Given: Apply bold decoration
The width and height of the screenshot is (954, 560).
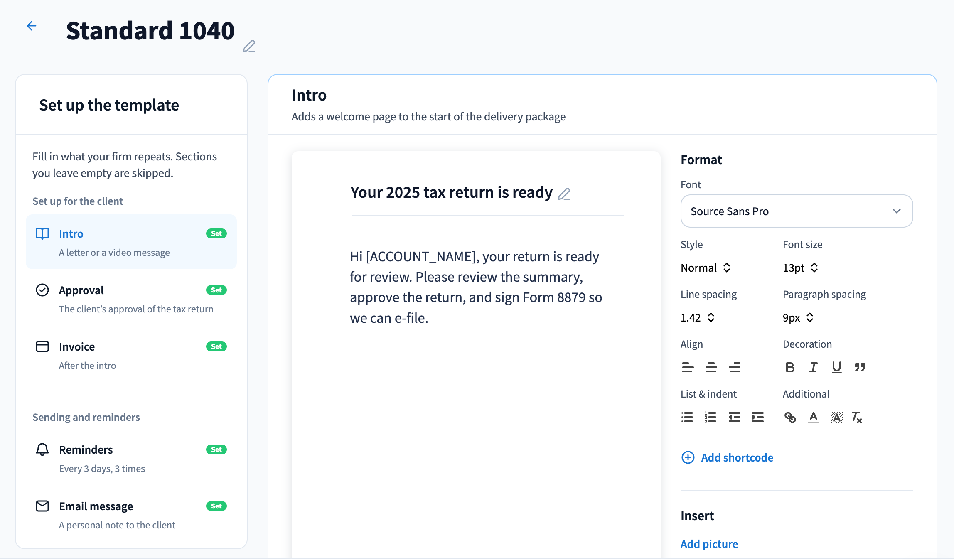Looking at the screenshot, I should 790,367.
